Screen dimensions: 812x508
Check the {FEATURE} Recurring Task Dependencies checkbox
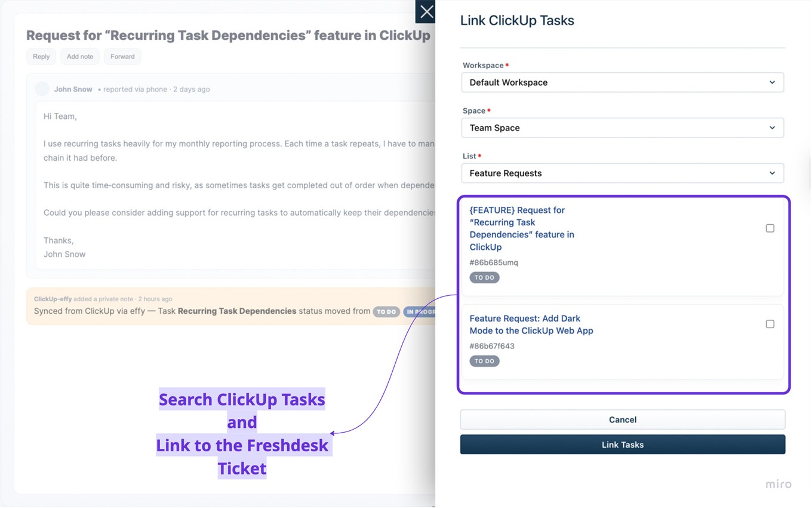770,228
